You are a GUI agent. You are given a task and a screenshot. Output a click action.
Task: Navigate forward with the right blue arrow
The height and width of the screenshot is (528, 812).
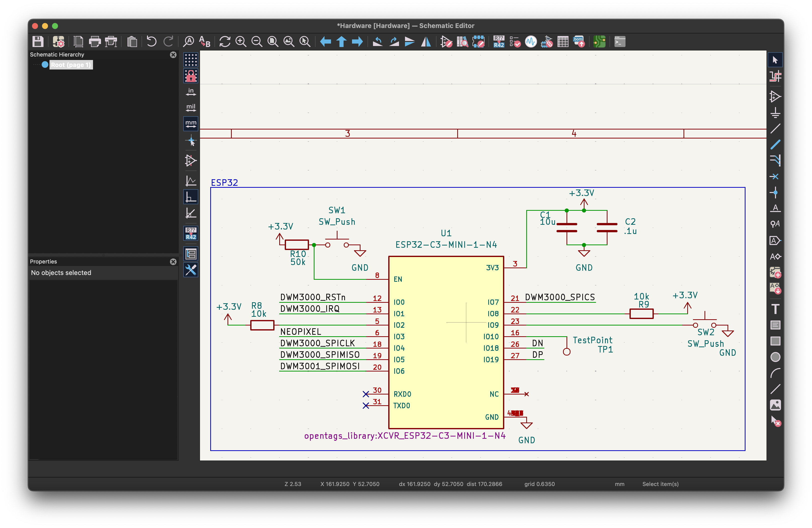click(357, 41)
